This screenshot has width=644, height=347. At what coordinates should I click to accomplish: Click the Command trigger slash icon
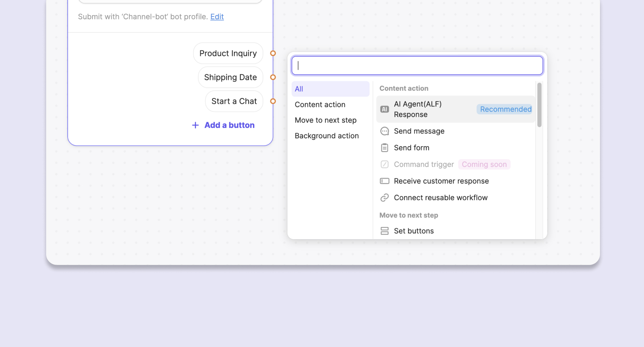(x=385, y=164)
